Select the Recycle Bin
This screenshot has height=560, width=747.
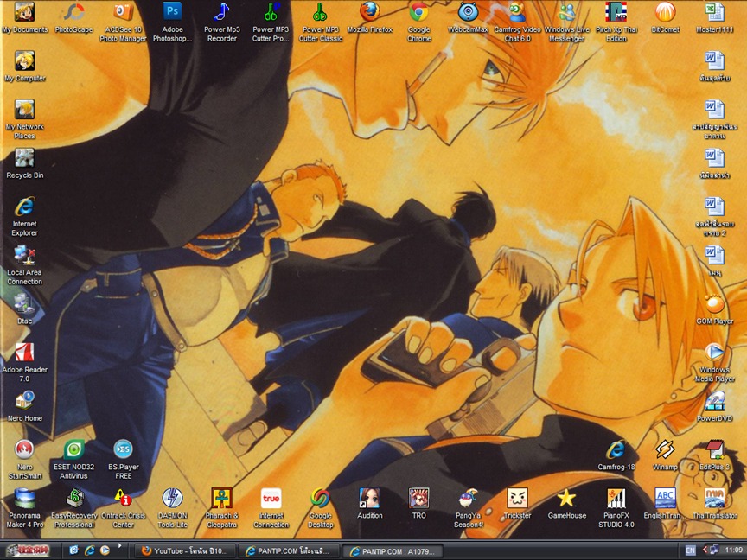tap(25, 164)
